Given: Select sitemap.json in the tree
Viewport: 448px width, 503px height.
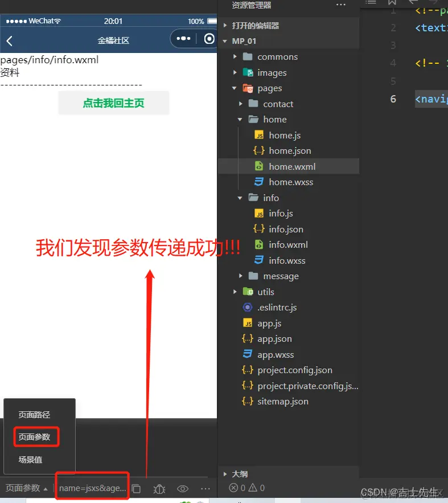Looking at the screenshot, I should pos(283,402).
